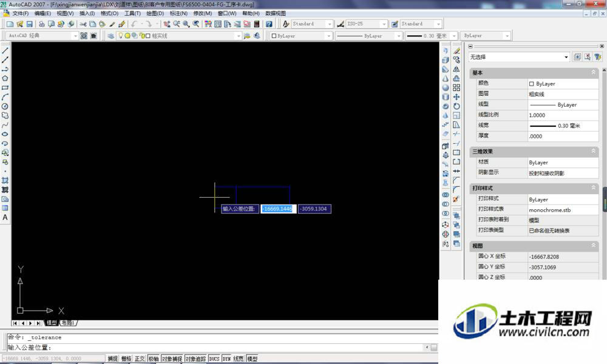Click the 3D Cylinder modeling tool
This screenshot has width=607, height=364.
tap(446, 97)
